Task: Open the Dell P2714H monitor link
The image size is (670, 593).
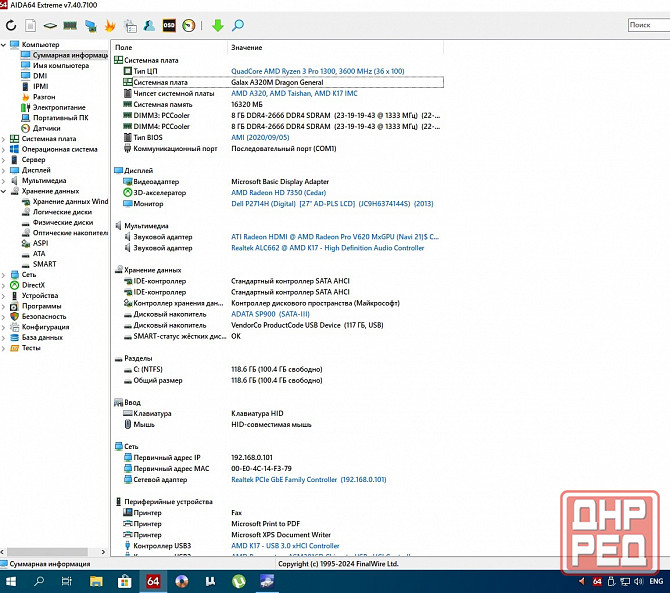Action: click(x=332, y=204)
